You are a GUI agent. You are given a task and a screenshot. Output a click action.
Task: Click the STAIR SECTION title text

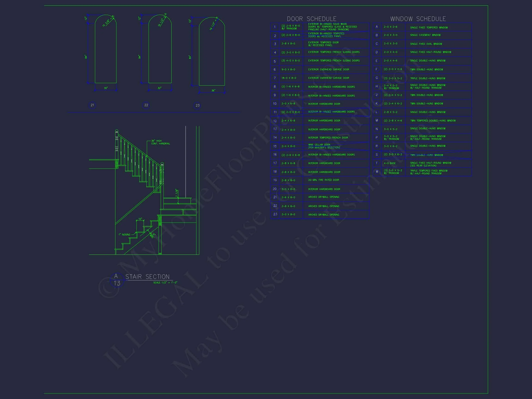pos(147,277)
